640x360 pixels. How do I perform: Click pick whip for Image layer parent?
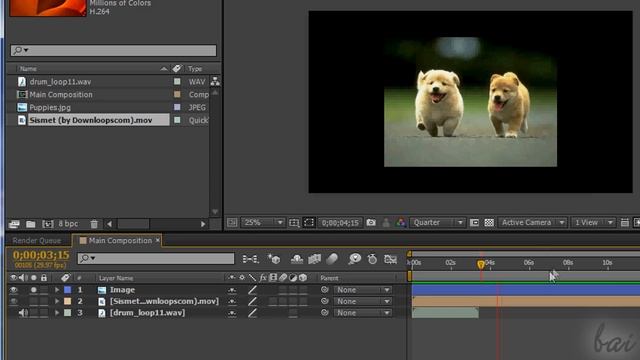[x=325, y=290]
